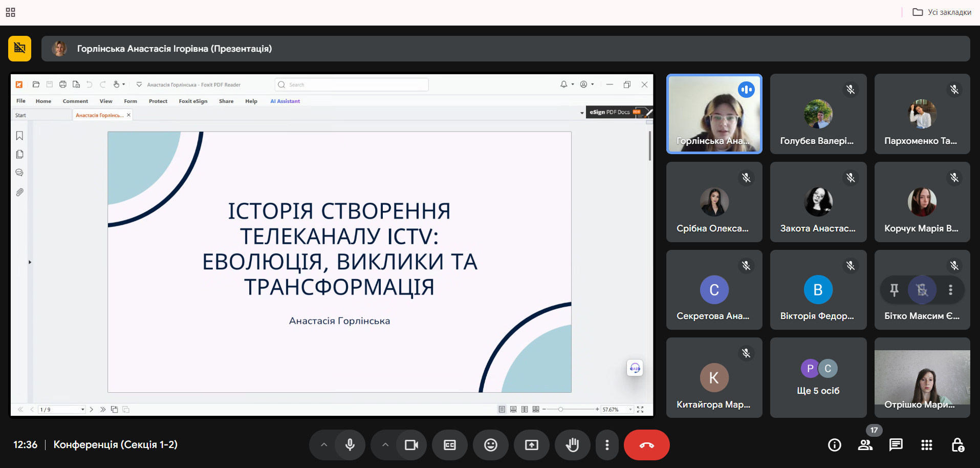Click the print icon in Foxit toolbar
This screenshot has height=468, width=980.
click(x=63, y=84)
